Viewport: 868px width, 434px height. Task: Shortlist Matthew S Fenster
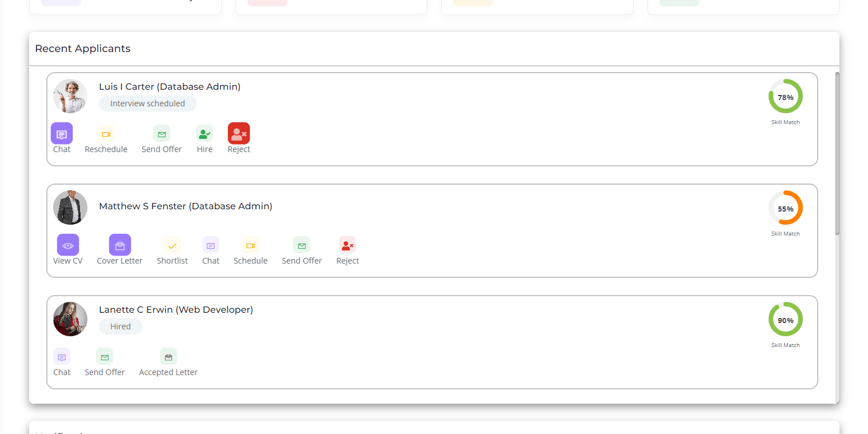173,245
